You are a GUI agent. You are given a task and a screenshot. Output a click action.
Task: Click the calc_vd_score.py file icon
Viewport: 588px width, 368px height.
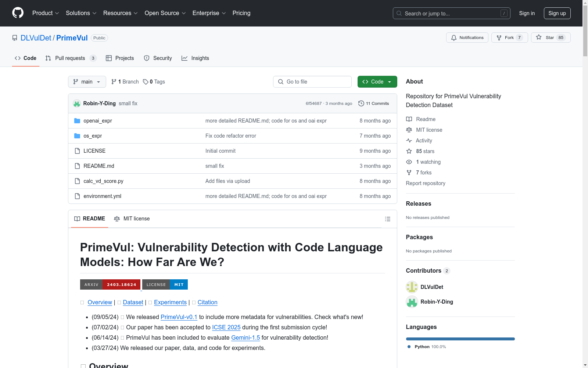pos(77,181)
